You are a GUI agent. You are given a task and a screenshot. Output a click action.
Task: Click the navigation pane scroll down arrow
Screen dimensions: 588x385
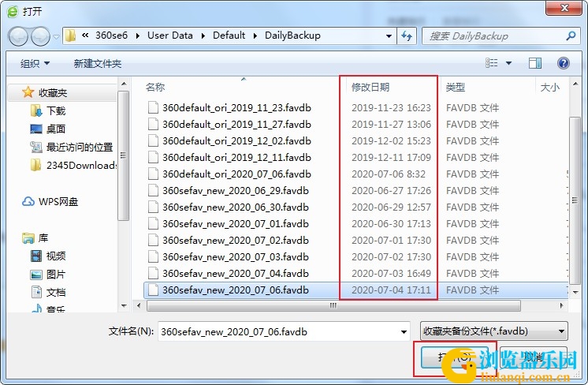[x=124, y=306]
